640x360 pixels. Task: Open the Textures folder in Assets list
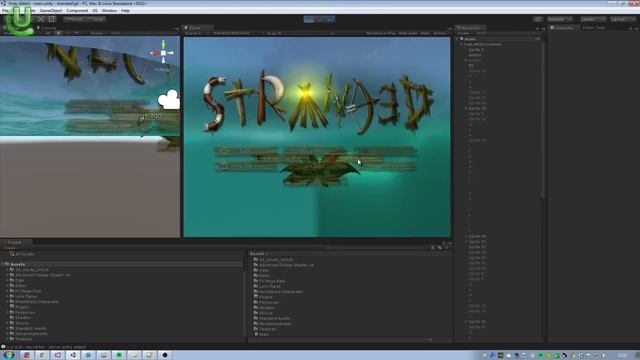267,329
